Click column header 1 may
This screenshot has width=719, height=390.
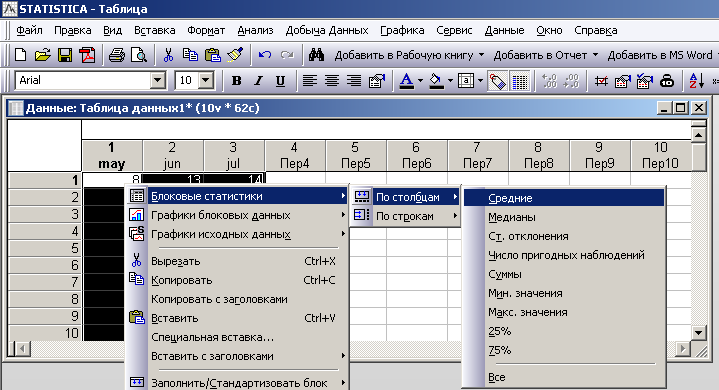click(111, 155)
